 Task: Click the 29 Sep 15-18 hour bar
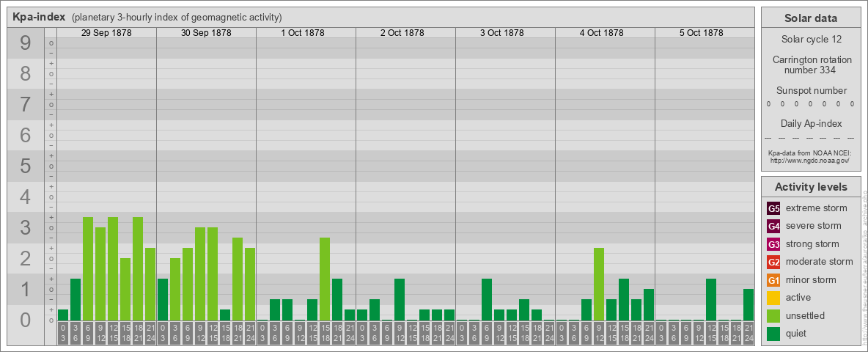(125, 290)
